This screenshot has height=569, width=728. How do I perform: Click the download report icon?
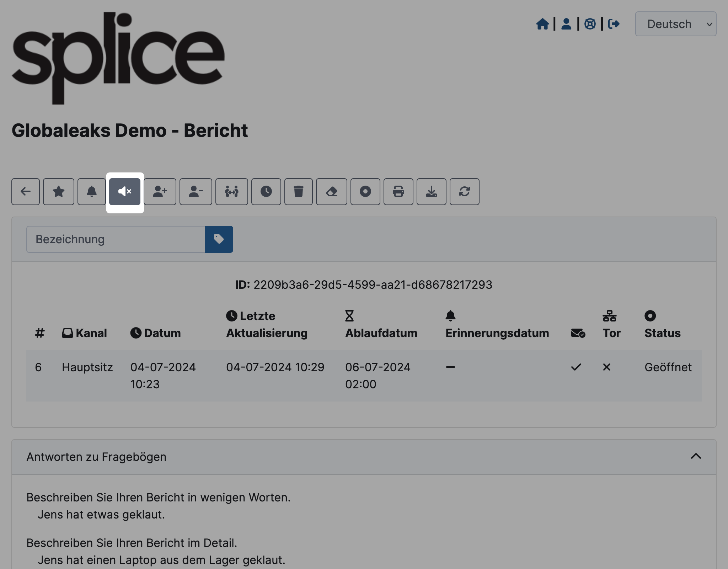coord(431,191)
